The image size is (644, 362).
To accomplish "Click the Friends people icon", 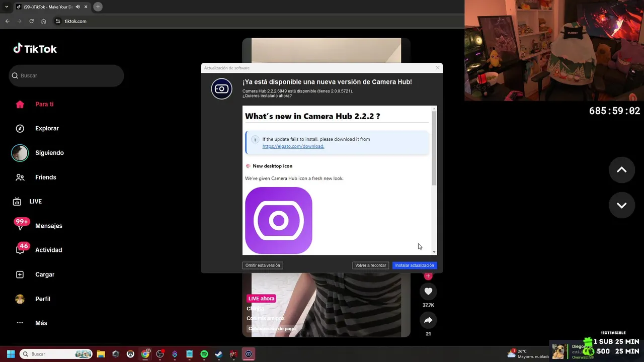I will pos(20,177).
